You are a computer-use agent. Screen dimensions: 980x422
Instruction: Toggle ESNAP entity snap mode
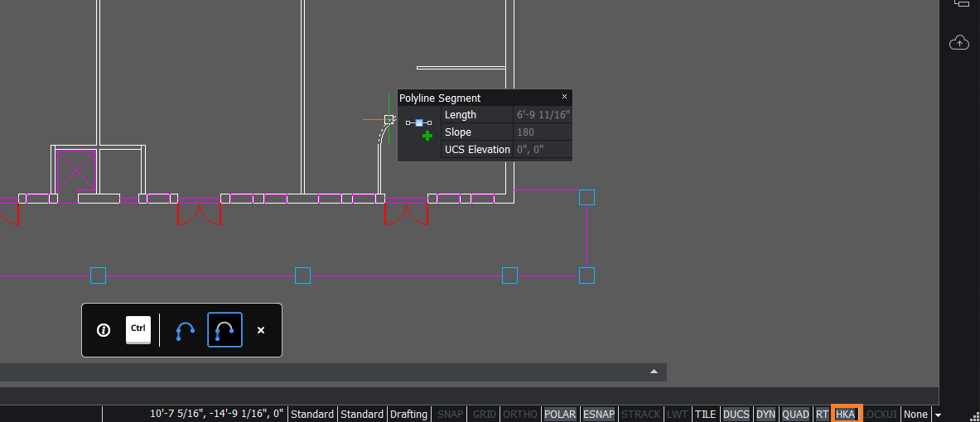599,414
